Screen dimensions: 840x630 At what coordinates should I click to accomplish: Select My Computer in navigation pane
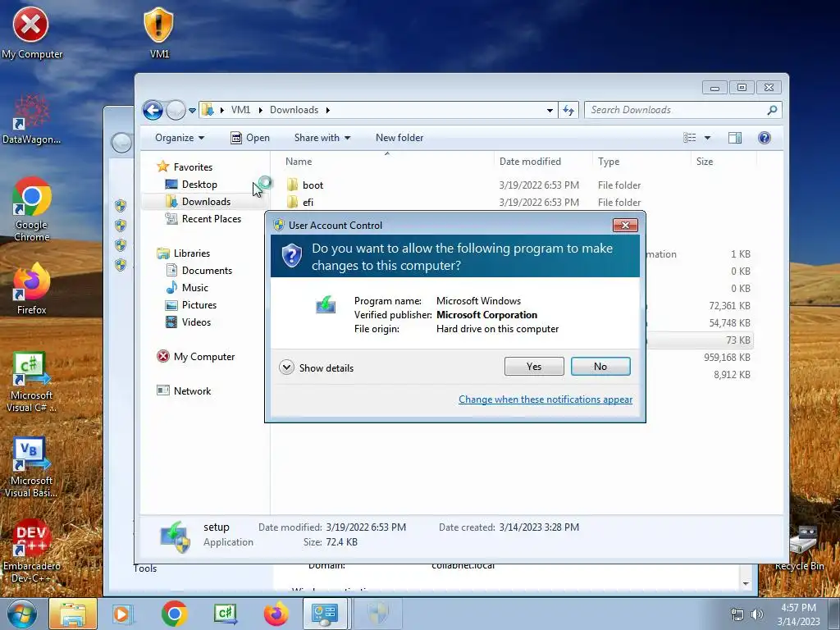point(195,357)
